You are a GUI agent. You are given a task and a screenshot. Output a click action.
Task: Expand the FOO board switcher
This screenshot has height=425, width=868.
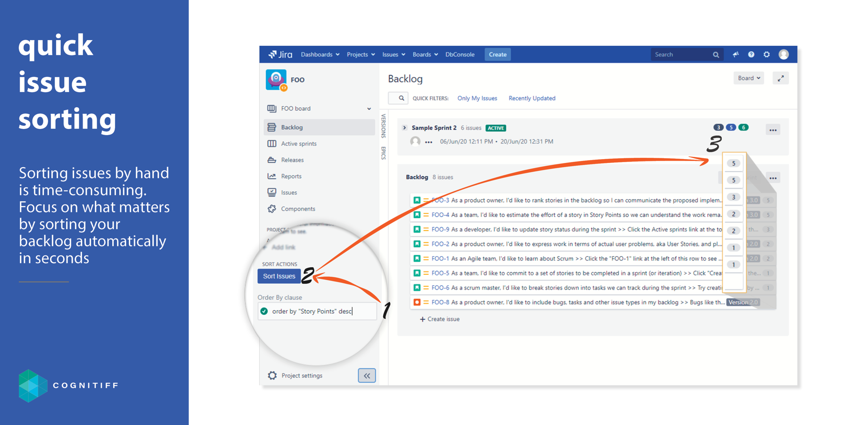point(369,109)
